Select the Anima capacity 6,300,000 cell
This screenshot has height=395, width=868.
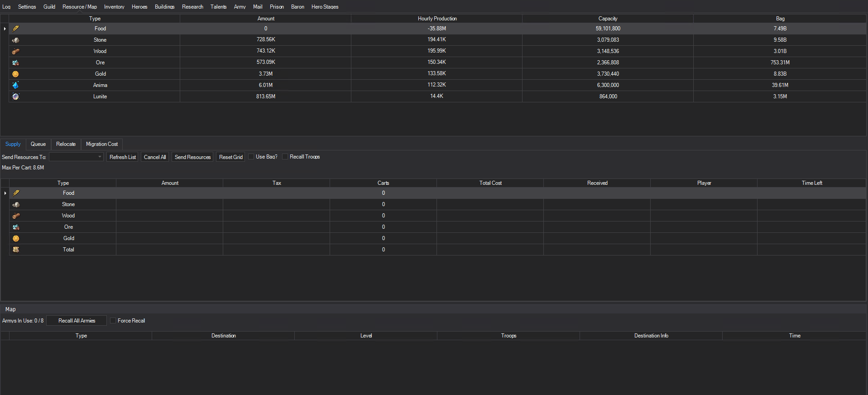608,85
